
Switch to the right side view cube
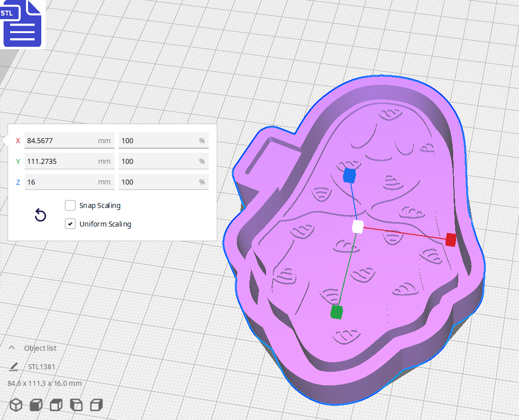96,405
